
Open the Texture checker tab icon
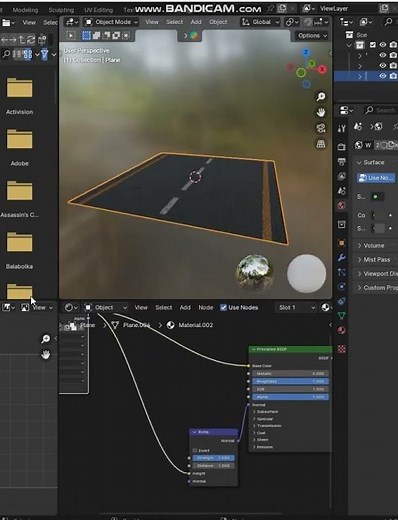pos(342,349)
